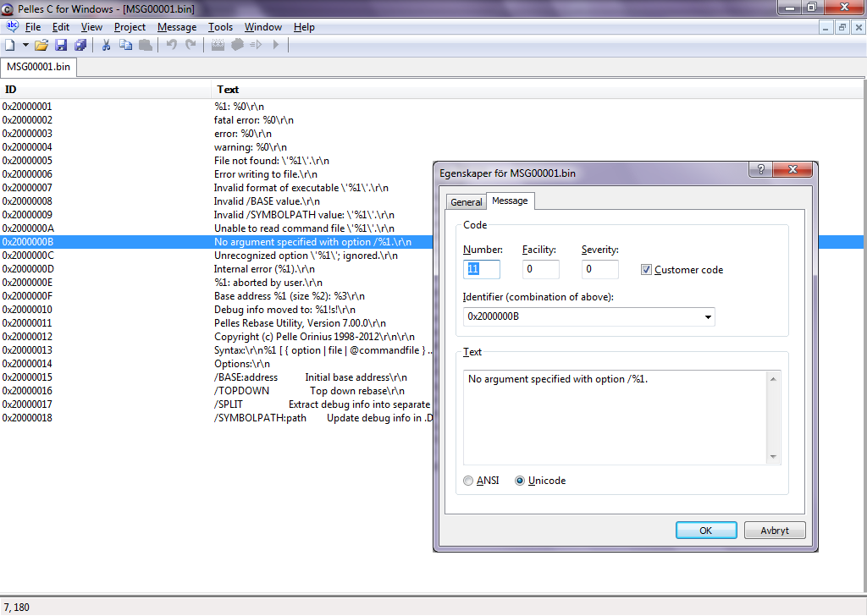
Task: Click the Cut scissors icon
Action: tap(106, 46)
